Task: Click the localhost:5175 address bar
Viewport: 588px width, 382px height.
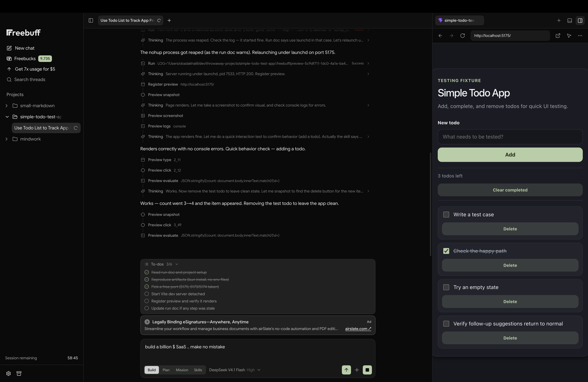Action: tap(510, 36)
